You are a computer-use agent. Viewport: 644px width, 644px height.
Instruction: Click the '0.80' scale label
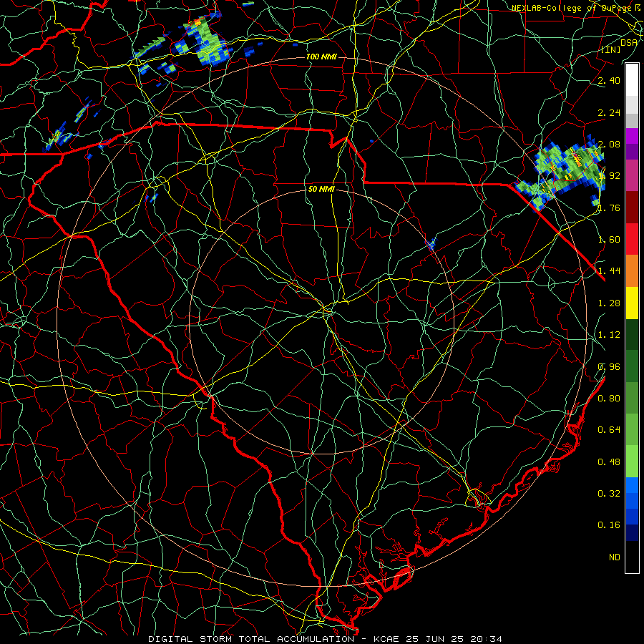[x=610, y=398]
